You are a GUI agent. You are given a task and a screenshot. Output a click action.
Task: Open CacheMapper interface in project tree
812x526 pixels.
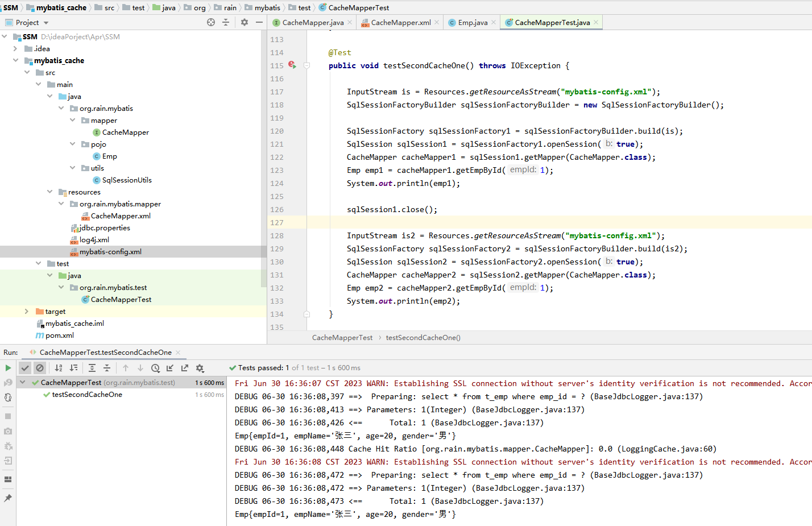(x=126, y=132)
